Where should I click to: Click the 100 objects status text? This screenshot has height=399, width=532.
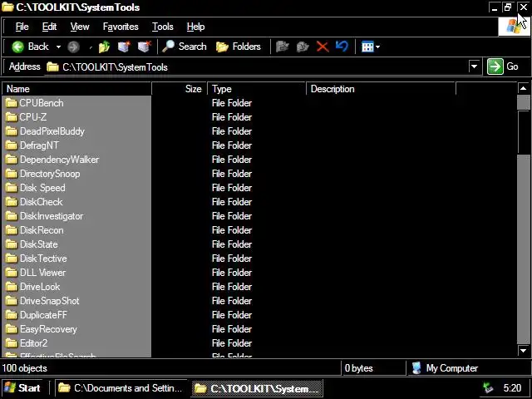(x=24, y=368)
